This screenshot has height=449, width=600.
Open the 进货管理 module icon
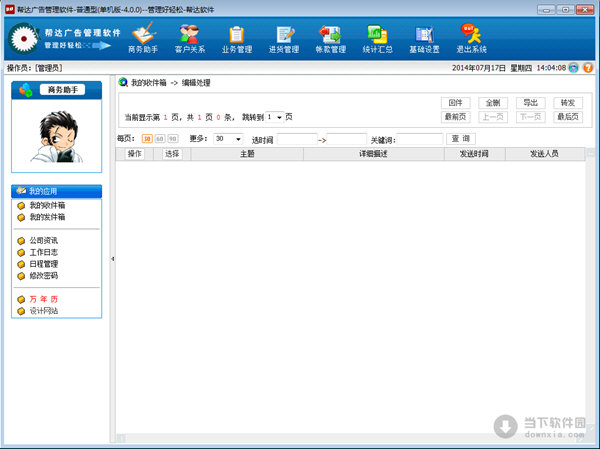click(x=284, y=38)
